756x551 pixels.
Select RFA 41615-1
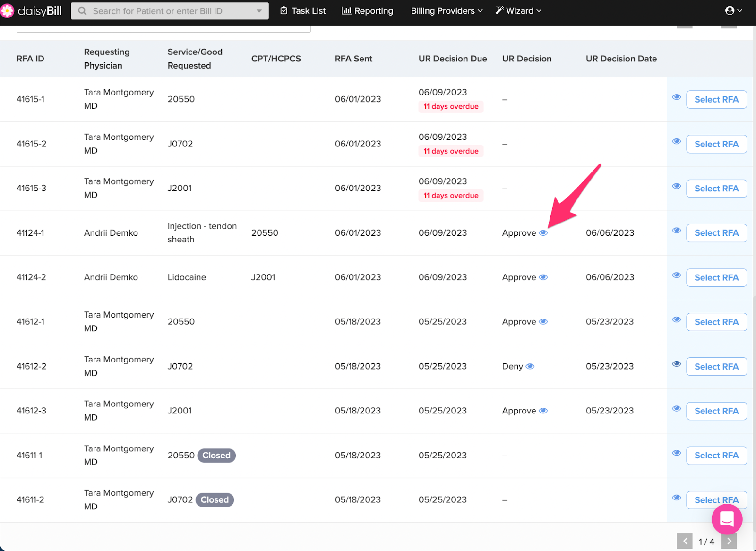click(x=716, y=99)
